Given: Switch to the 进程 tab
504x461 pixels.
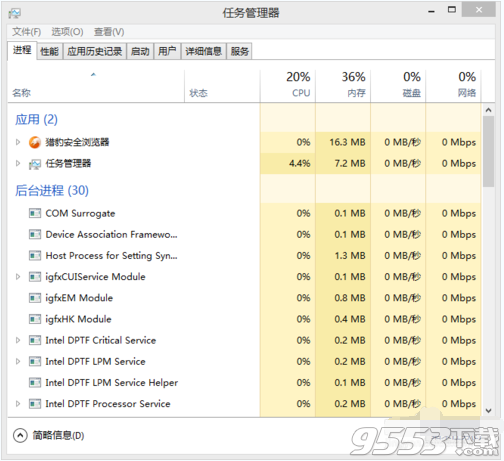Looking at the screenshot, I should pyautogui.click(x=22, y=51).
